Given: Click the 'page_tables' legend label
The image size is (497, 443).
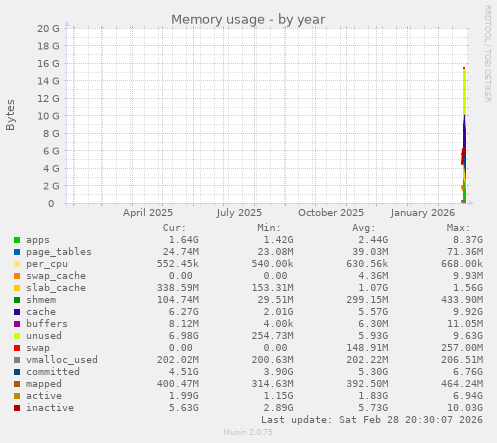Looking at the screenshot, I should 59,252.
